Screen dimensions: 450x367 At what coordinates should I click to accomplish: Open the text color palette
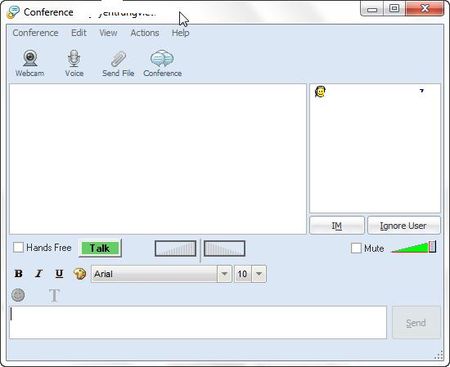point(79,274)
